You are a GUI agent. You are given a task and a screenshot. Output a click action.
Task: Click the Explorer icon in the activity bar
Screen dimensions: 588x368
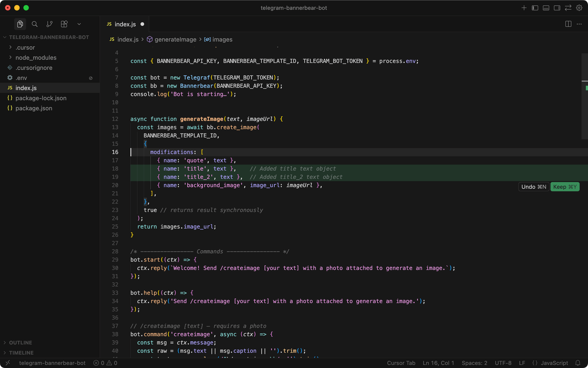coord(20,24)
